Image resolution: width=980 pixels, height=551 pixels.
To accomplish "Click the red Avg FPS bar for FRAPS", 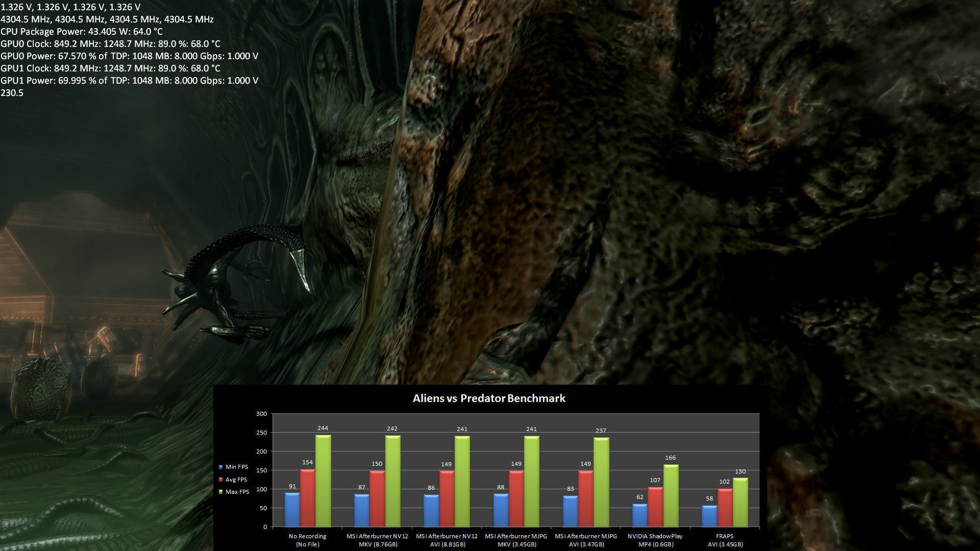I will [725, 508].
